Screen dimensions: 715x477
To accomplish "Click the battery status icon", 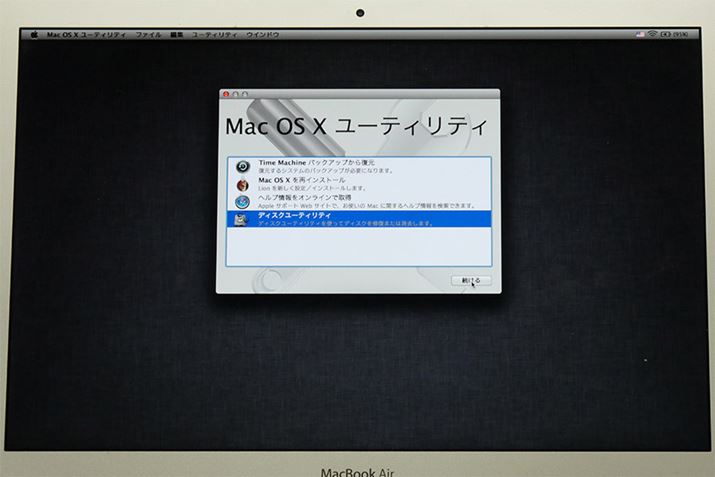I will (x=666, y=34).
